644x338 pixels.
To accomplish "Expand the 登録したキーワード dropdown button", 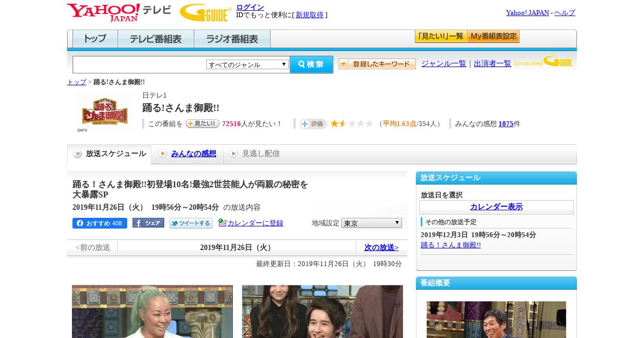I will point(377,64).
